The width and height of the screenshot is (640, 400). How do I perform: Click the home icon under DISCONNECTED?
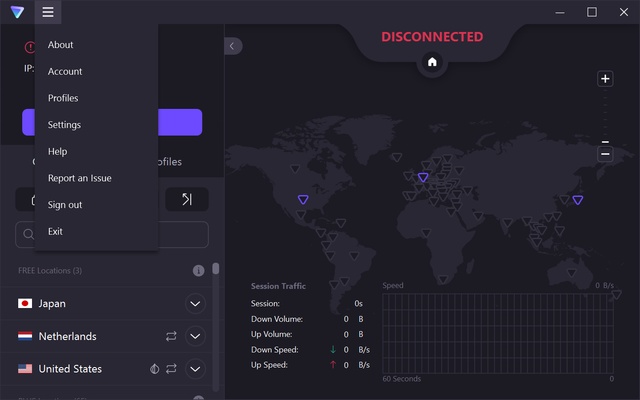pos(432,62)
